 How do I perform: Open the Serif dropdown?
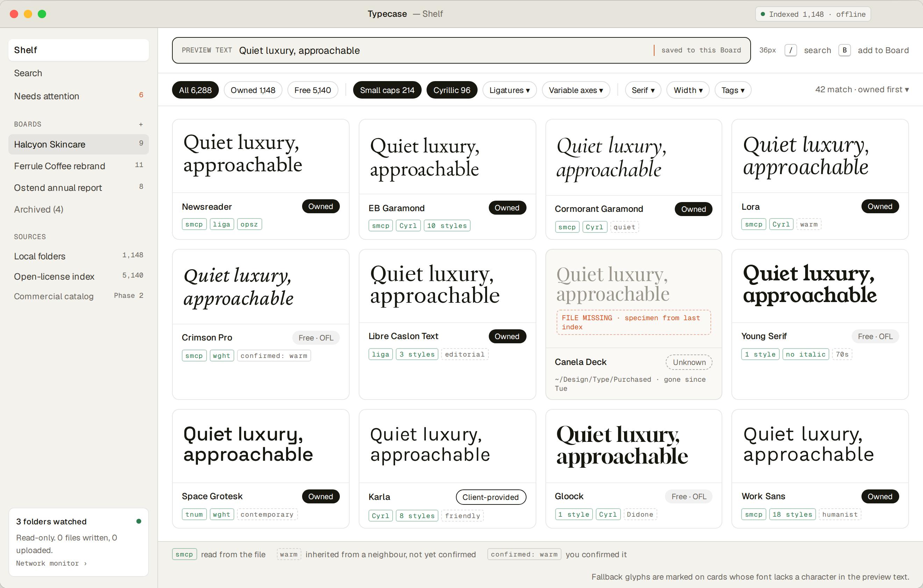(643, 90)
